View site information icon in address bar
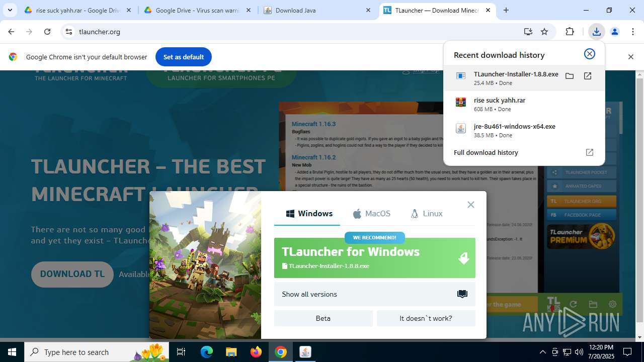 (x=69, y=32)
